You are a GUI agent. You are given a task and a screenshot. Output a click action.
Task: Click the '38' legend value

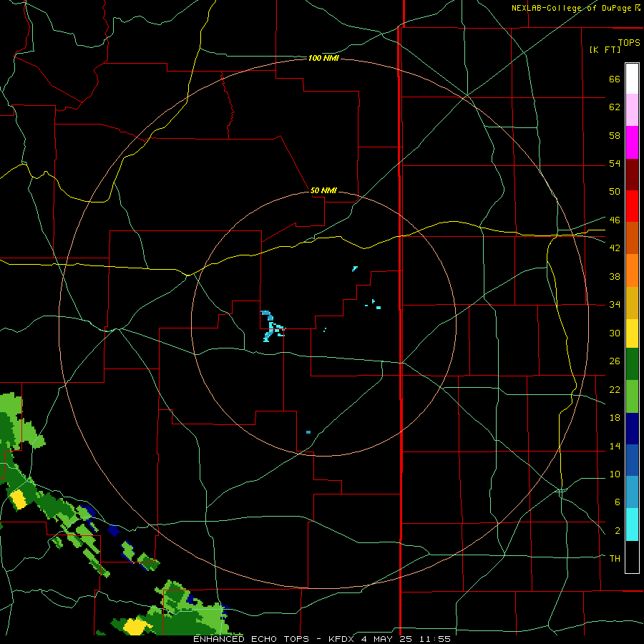[x=615, y=276]
